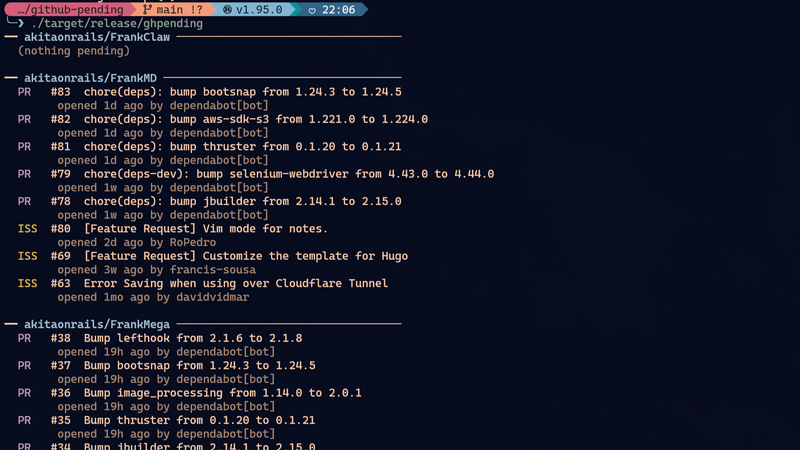Click the (nothing pending) message

point(74,51)
